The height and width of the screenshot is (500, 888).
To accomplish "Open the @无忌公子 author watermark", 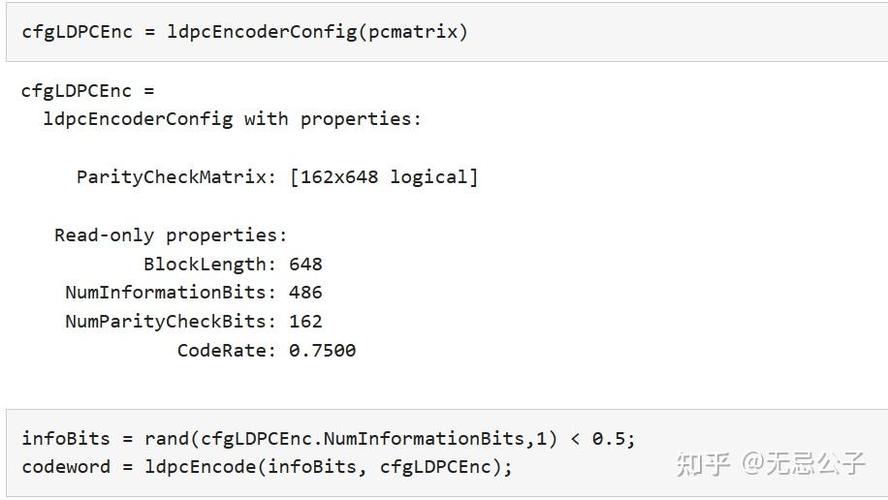I will (802, 463).
